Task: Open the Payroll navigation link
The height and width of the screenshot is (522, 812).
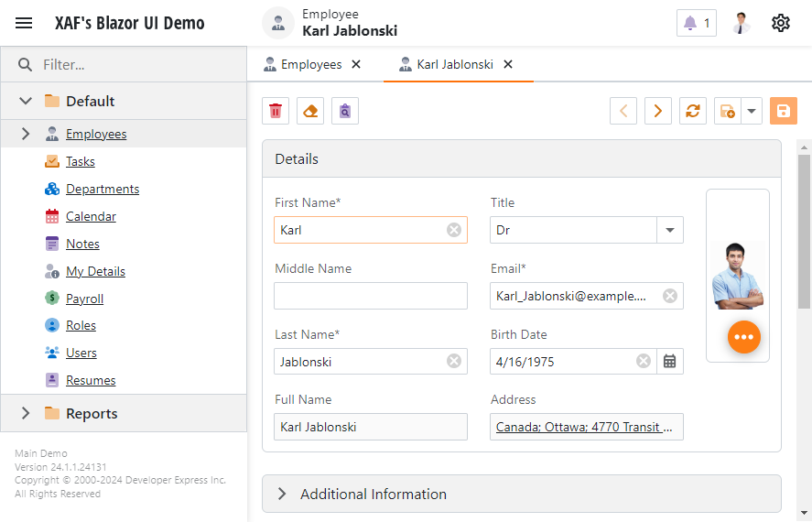Action: 84,299
